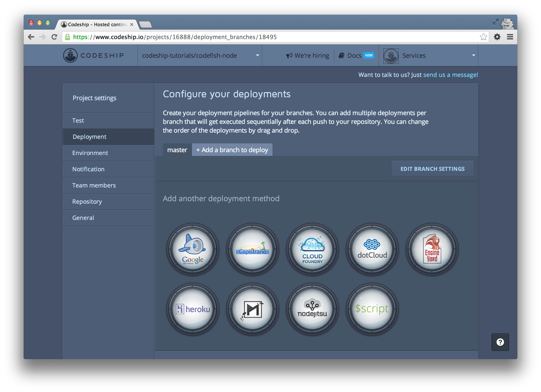Choose Capistrano deployment method

[252, 249]
